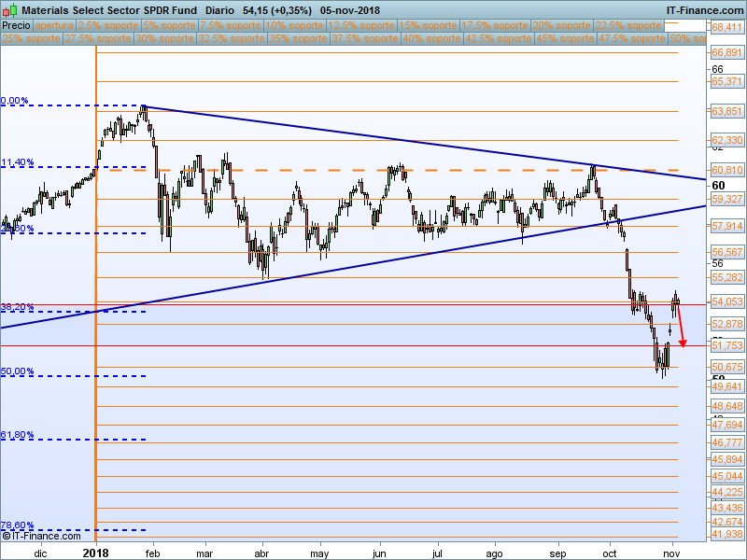Click the 45,044 price level tag
Screen dimensions: 747x560
click(x=727, y=476)
